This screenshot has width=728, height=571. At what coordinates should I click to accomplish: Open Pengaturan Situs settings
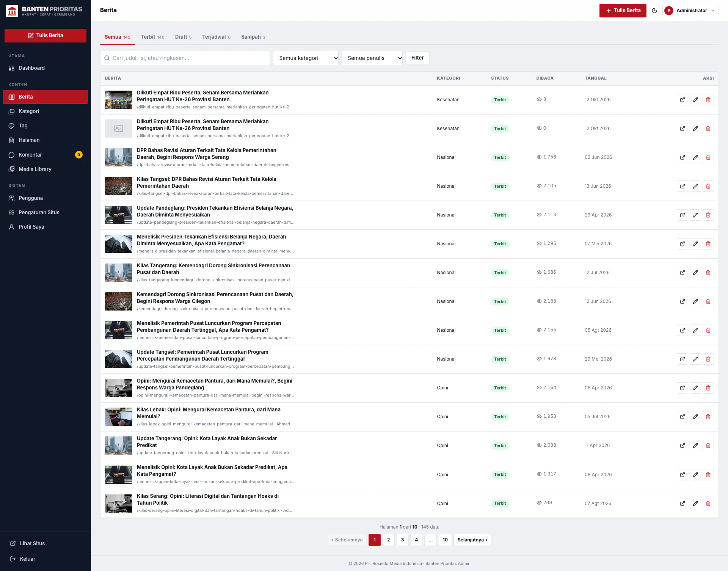click(x=45, y=213)
